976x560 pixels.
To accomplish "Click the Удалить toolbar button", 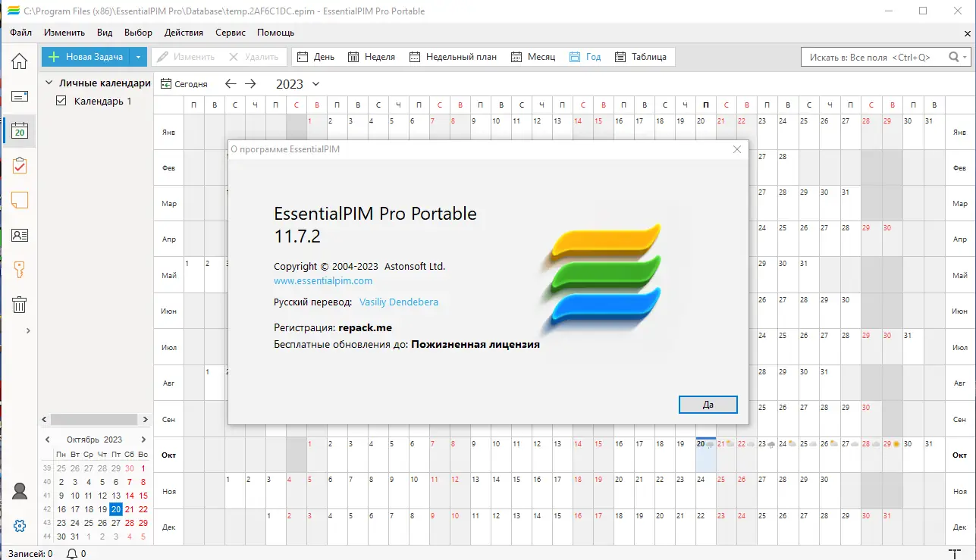I will (x=255, y=57).
